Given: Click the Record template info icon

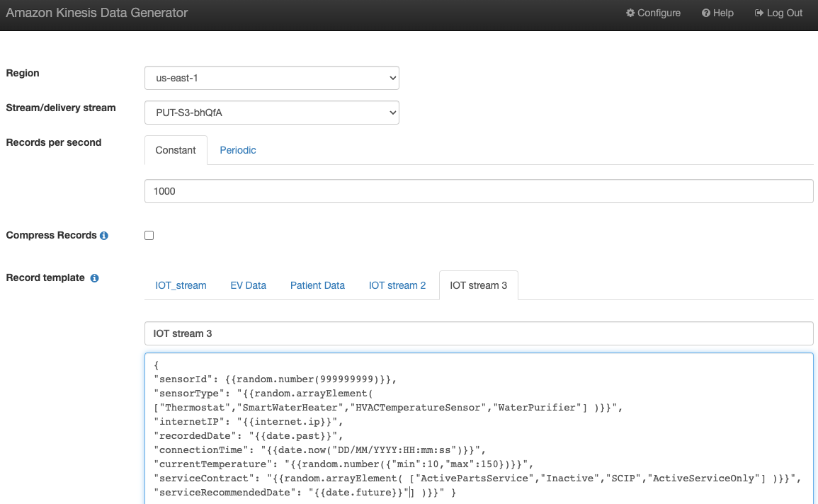Looking at the screenshot, I should 94,278.
